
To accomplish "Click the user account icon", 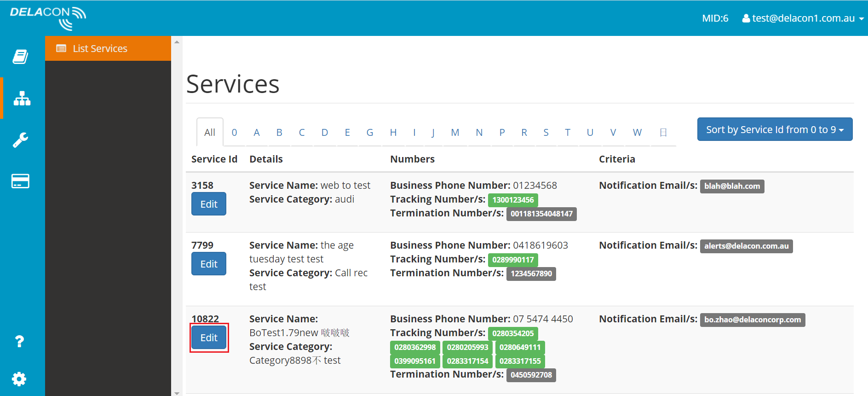I will point(746,18).
